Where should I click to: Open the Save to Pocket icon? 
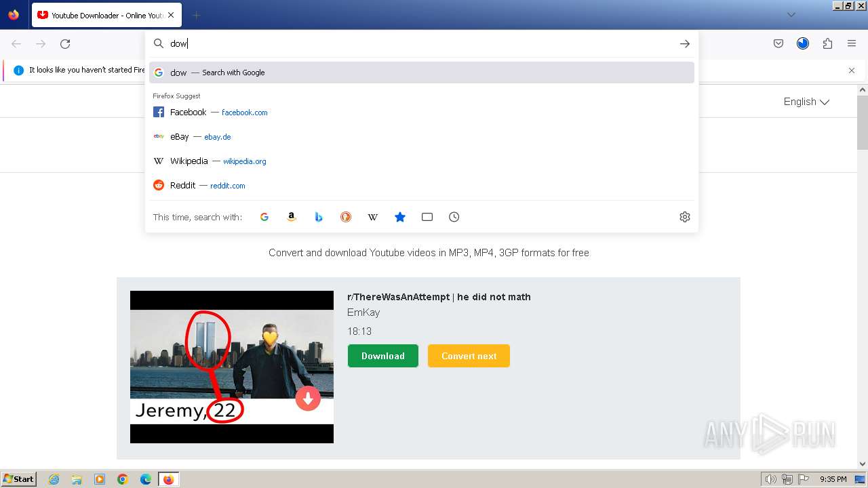click(x=778, y=44)
